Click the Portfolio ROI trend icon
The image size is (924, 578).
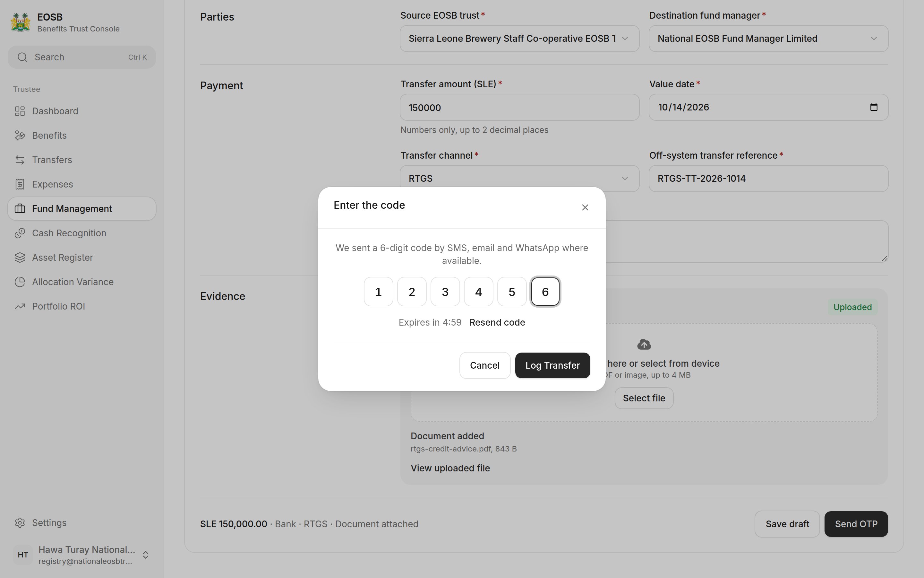[x=20, y=306]
